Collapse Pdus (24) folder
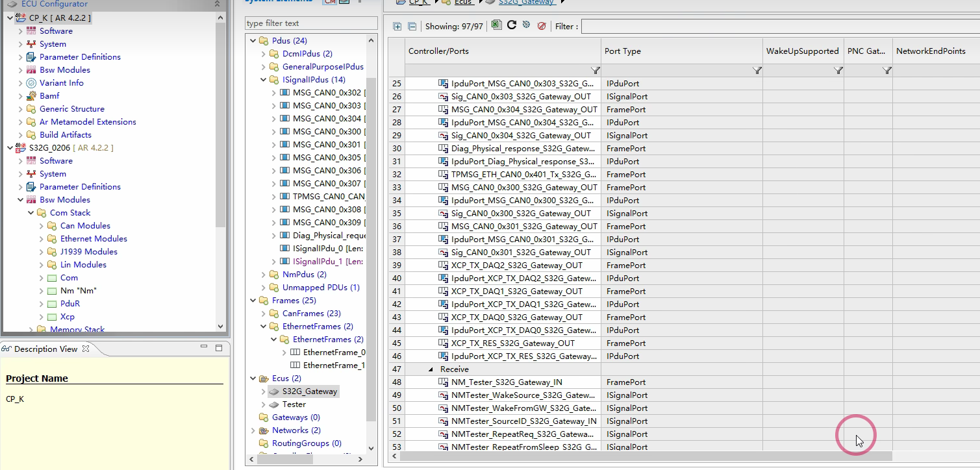 253,41
